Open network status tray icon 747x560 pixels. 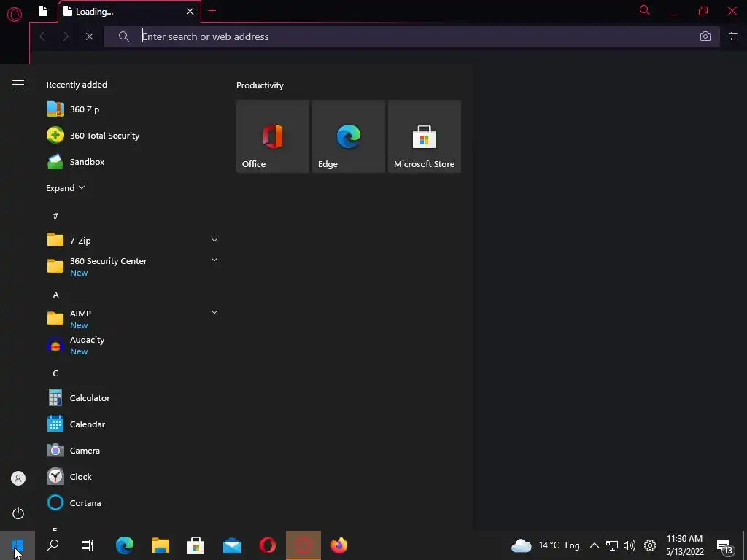(612, 545)
